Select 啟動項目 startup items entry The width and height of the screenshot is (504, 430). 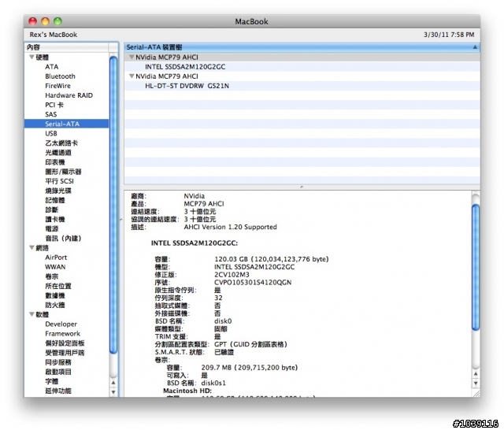(58, 372)
